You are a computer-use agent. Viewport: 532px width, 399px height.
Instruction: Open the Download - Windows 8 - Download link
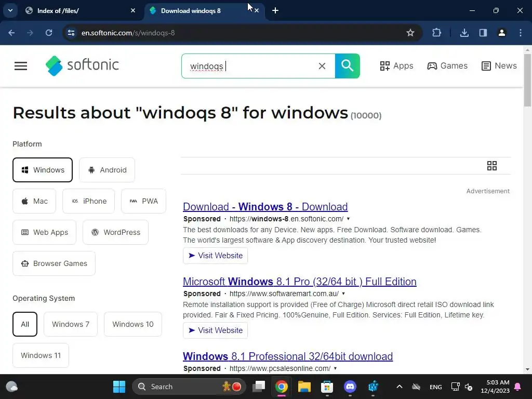coord(265,207)
